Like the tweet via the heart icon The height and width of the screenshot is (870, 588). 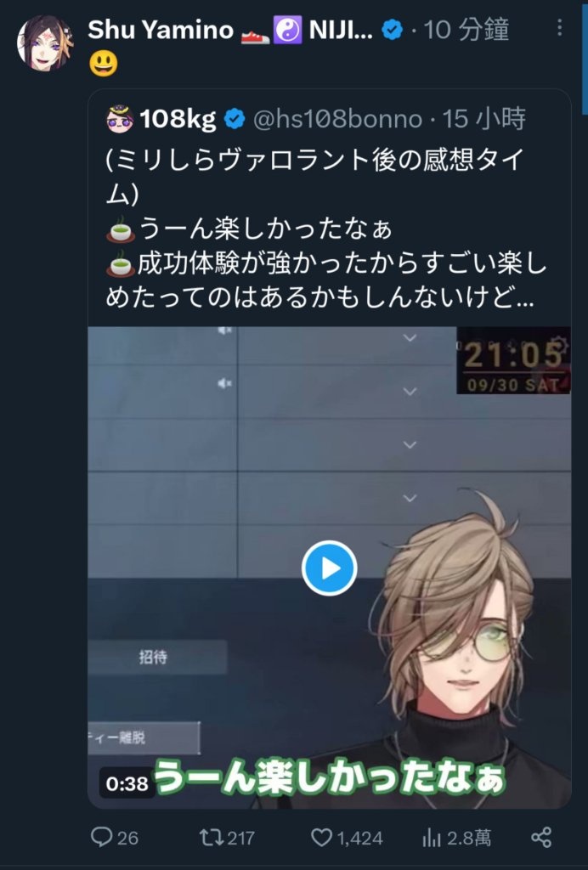coord(321,837)
